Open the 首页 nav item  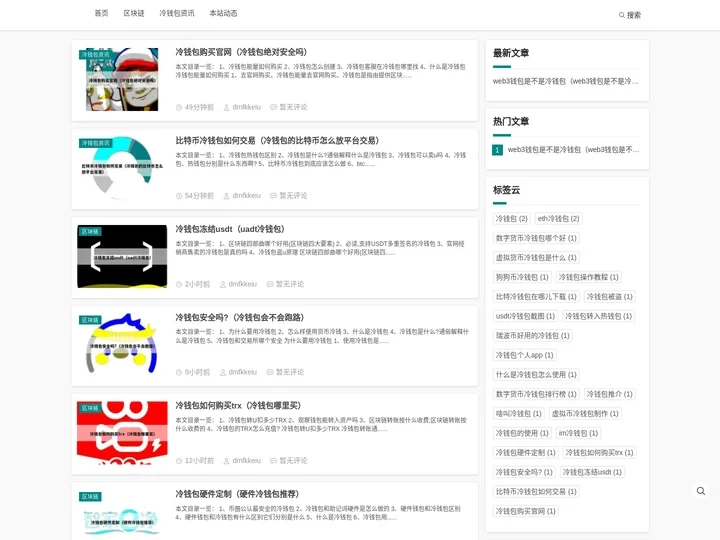(x=101, y=13)
